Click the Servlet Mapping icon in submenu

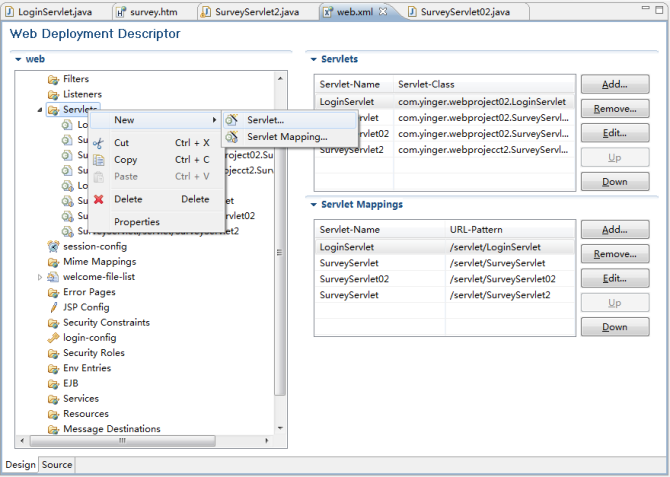pyautogui.click(x=232, y=137)
